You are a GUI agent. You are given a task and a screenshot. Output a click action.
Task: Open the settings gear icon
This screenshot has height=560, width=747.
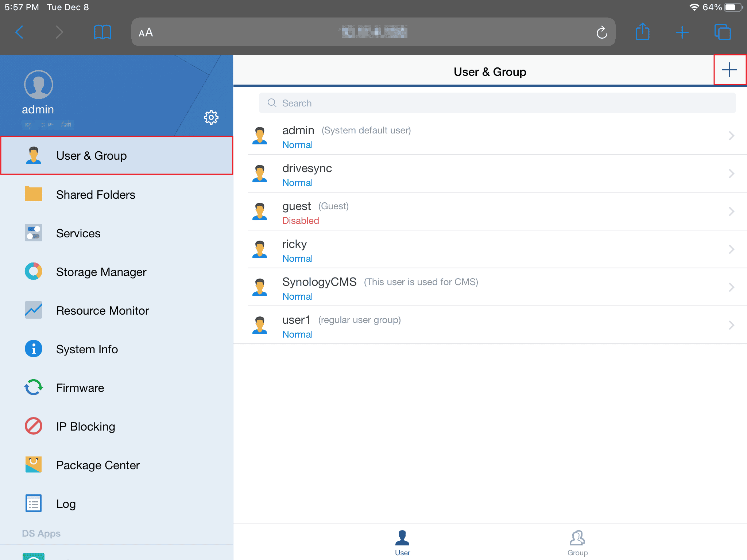211,117
